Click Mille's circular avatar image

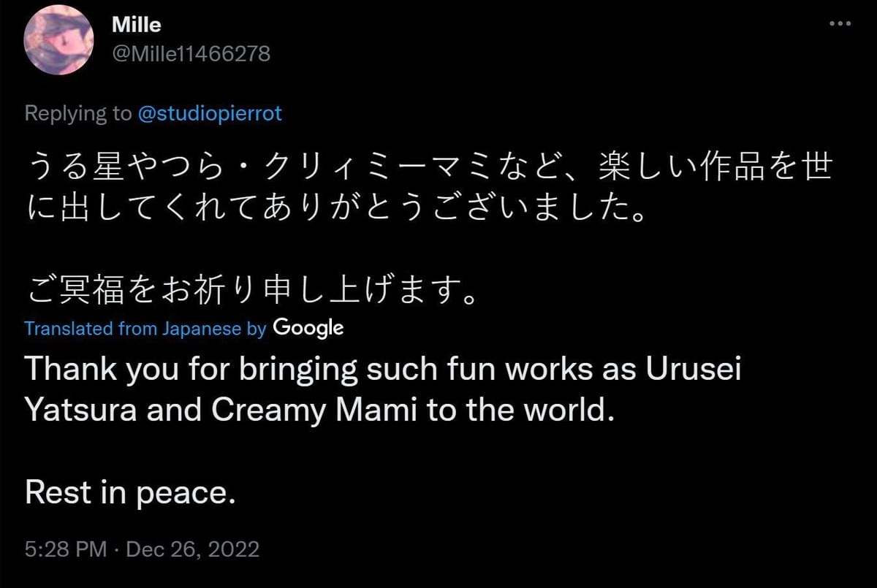[x=58, y=40]
